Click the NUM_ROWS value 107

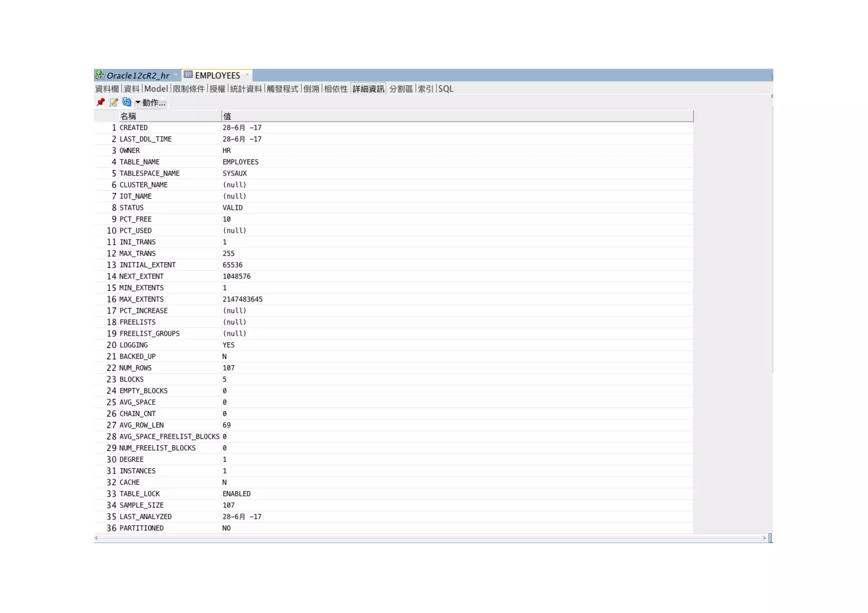coord(228,368)
